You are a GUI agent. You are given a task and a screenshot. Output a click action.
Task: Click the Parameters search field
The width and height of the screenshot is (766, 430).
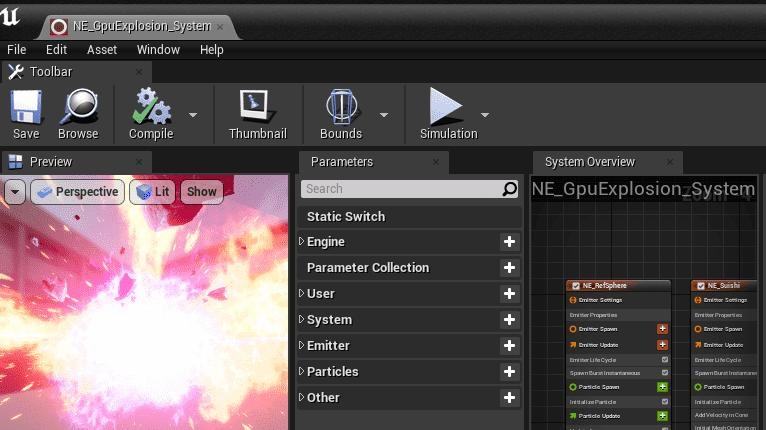tap(402, 189)
